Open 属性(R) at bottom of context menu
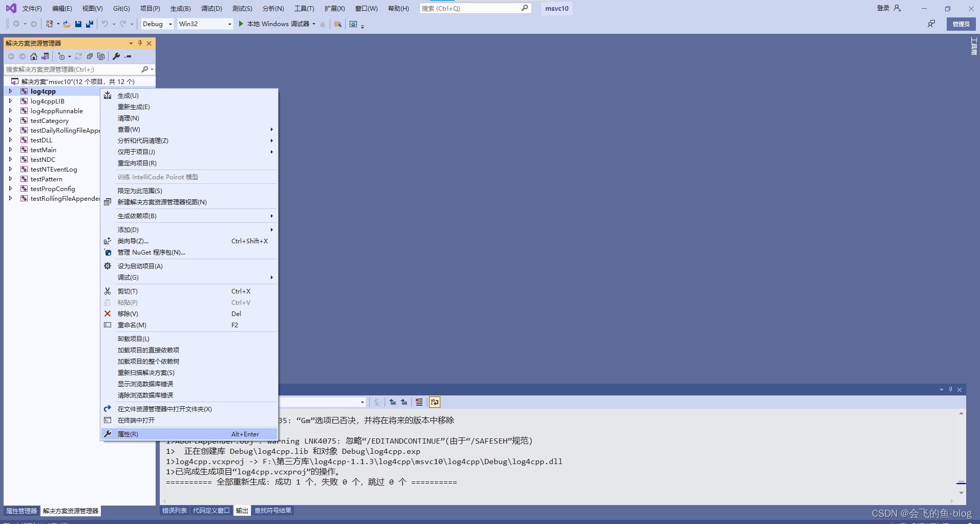The width and height of the screenshot is (980, 524). (x=189, y=434)
